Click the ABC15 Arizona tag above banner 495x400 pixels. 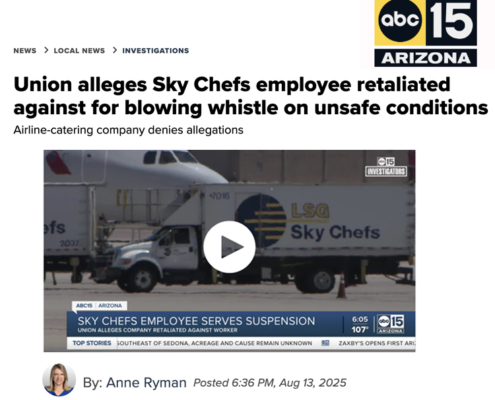[x=99, y=306]
